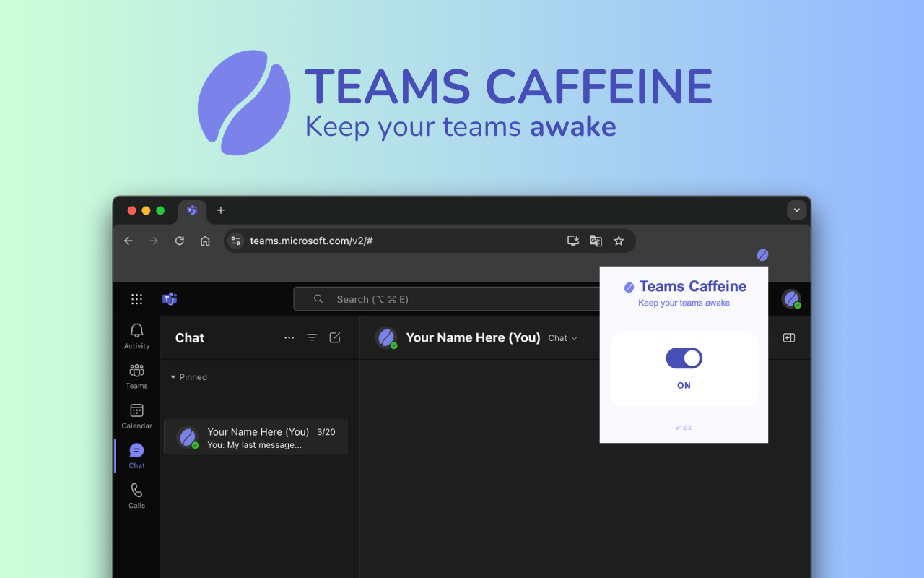The width and height of the screenshot is (924, 578).
Task: Click your profile avatar in Teams
Action: pos(791,298)
